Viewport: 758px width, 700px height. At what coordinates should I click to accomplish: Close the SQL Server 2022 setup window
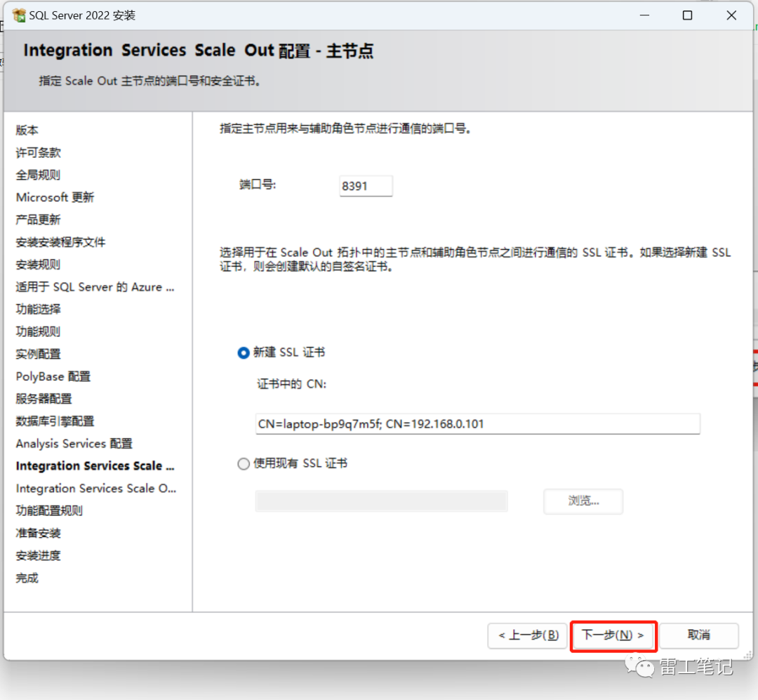pos(731,15)
